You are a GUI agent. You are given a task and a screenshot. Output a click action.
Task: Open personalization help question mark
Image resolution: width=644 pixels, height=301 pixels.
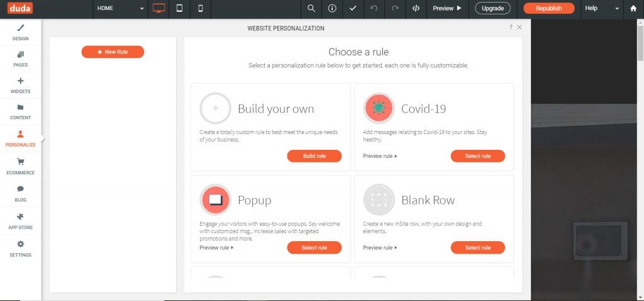pyautogui.click(x=511, y=27)
